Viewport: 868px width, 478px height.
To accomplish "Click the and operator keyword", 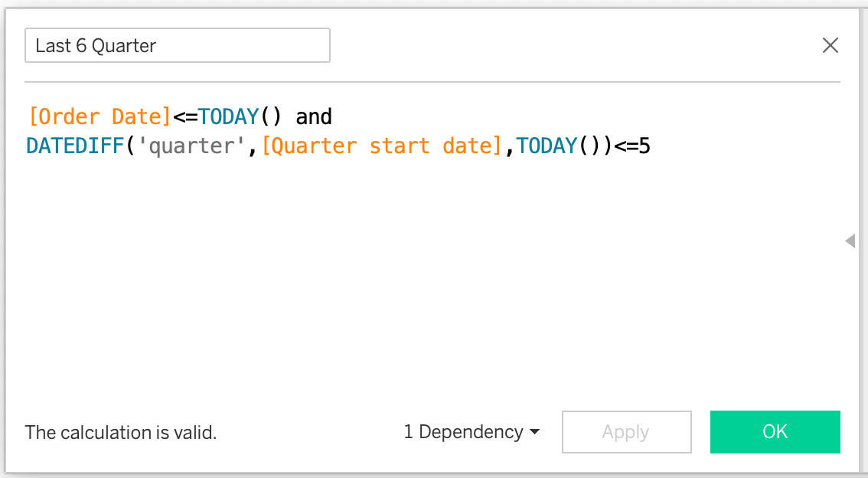I will (x=315, y=116).
